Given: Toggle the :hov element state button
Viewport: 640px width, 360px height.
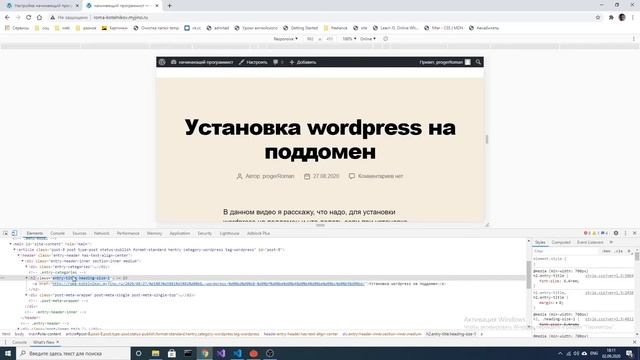Looking at the screenshot, I should [607, 251].
